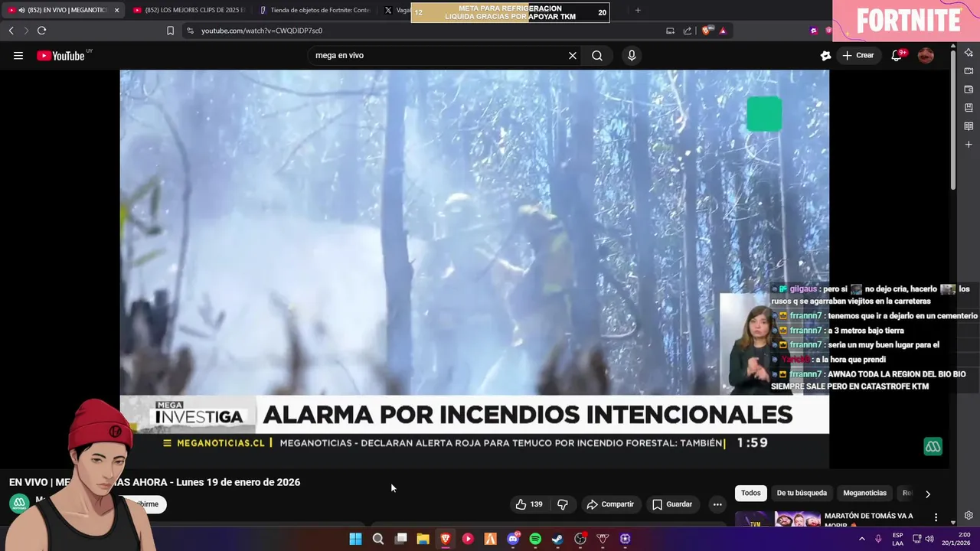980x551 pixels.
Task: Select the Meganoticias filter chip
Action: point(864,494)
